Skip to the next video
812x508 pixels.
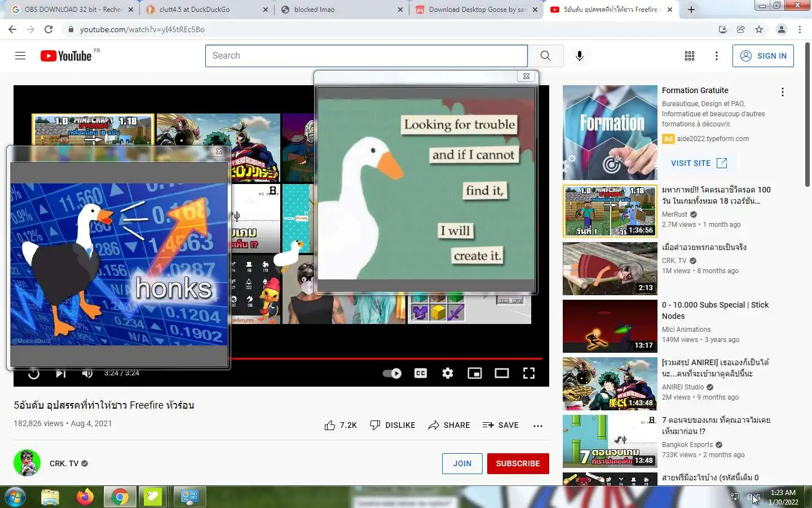[61, 373]
